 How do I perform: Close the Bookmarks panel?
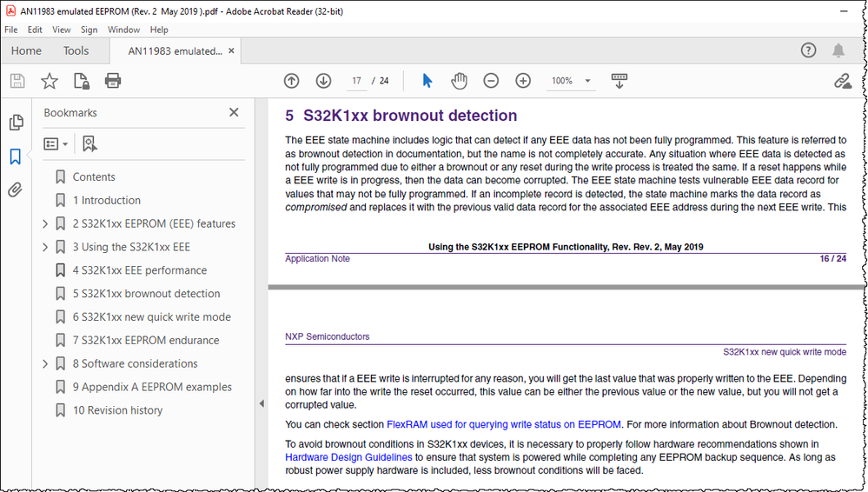(x=235, y=112)
